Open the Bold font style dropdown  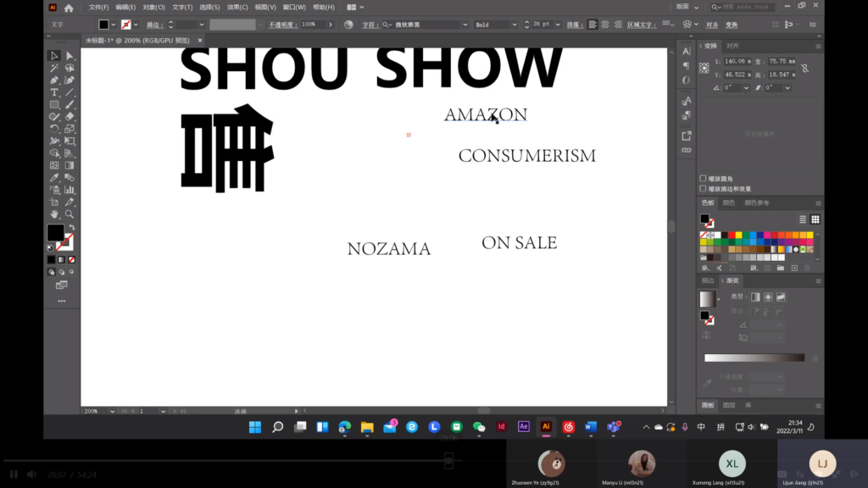[x=515, y=25]
